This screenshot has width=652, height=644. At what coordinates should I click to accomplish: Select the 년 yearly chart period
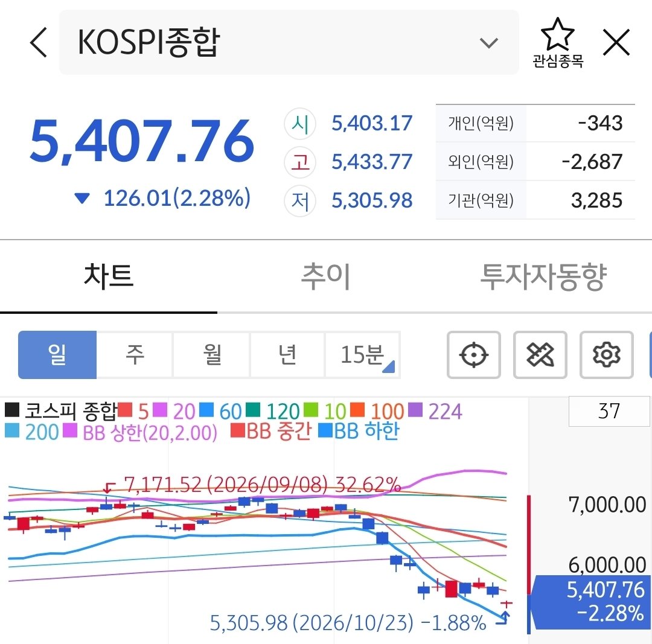coord(287,355)
